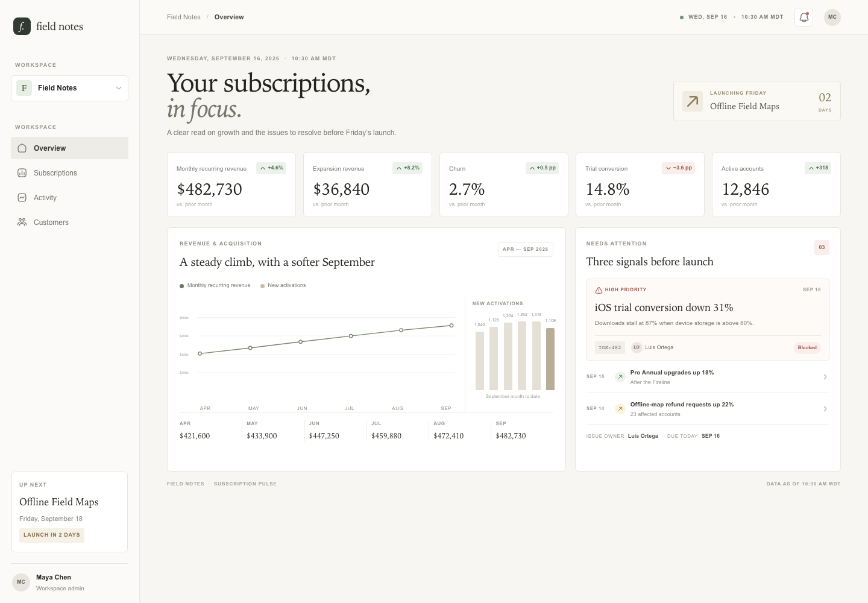
Task: Open the Active accounts 12,846 card
Action: pos(776,185)
